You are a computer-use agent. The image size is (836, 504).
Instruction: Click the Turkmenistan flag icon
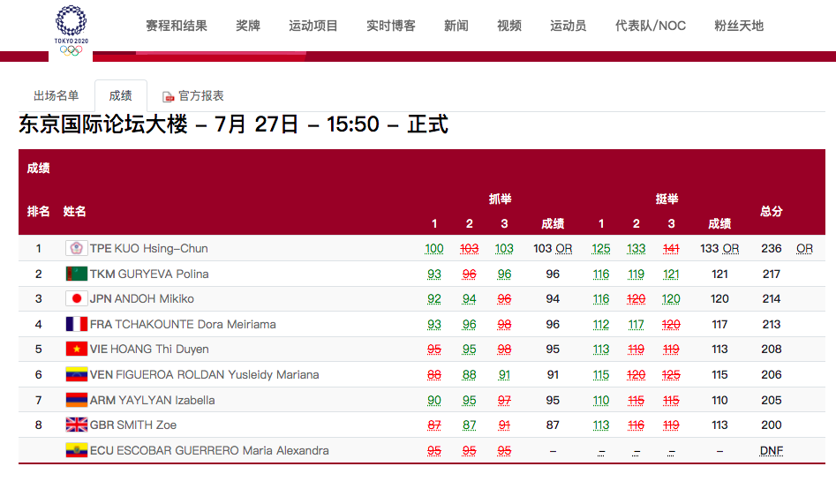(77, 274)
